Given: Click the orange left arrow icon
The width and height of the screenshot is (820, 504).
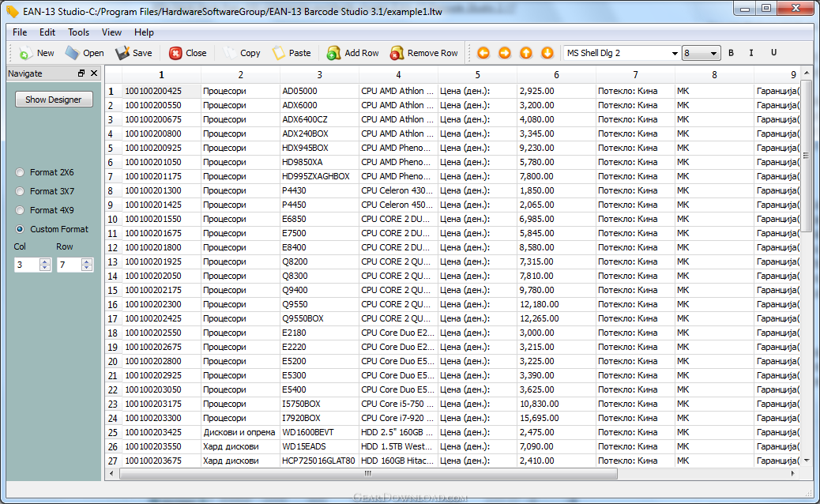Looking at the screenshot, I should tap(483, 53).
